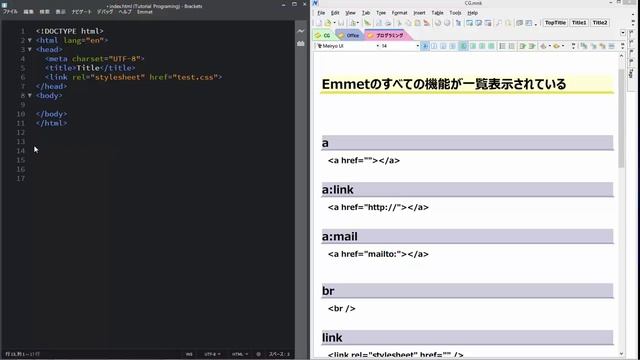Click the Title text inside title tag

click(88, 68)
